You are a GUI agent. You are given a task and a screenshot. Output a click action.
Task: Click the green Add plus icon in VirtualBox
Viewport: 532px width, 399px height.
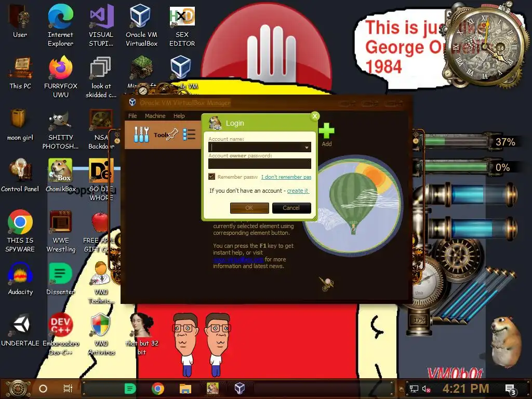[x=326, y=131]
